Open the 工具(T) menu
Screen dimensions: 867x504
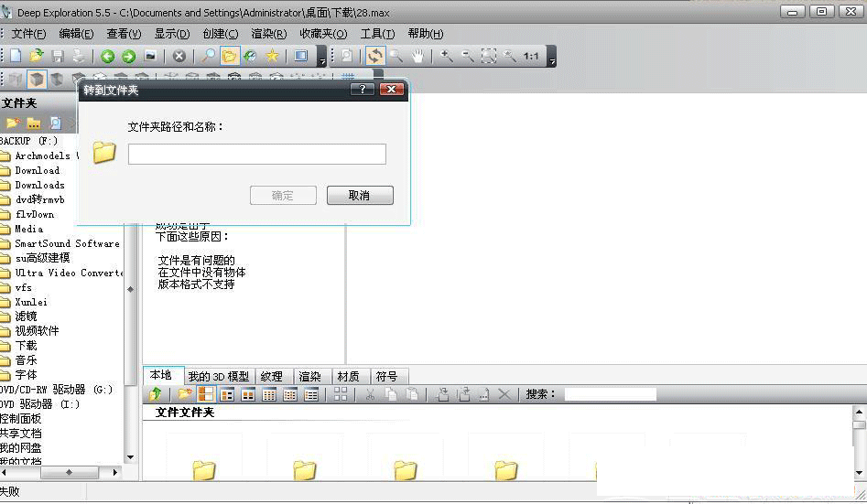coord(378,34)
